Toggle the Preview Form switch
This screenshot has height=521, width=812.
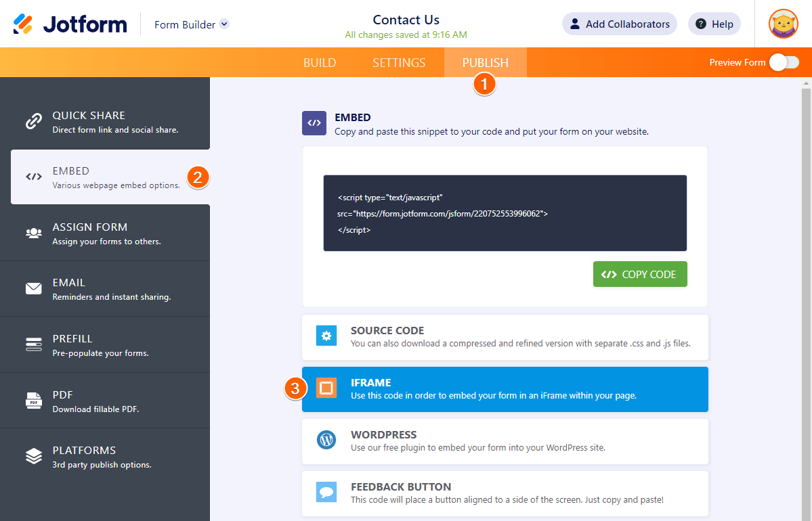click(x=784, y=63)
